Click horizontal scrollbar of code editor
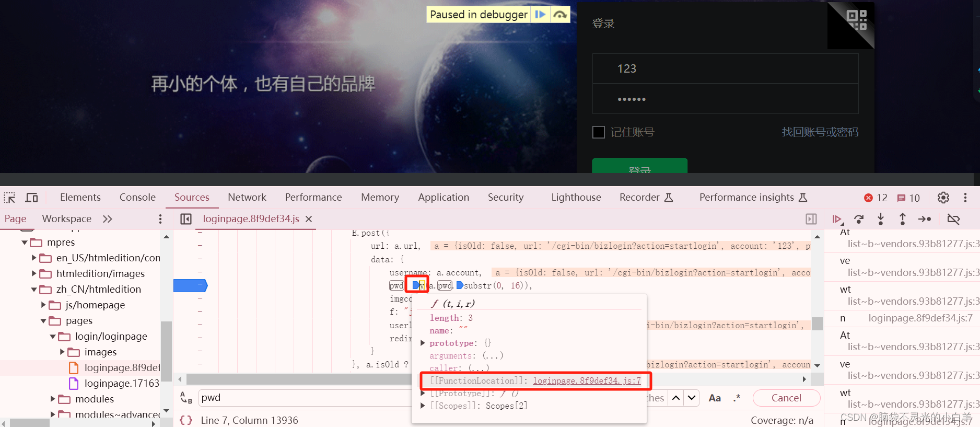980x427 pixels. pyautogui.click(x=492, y=379)
